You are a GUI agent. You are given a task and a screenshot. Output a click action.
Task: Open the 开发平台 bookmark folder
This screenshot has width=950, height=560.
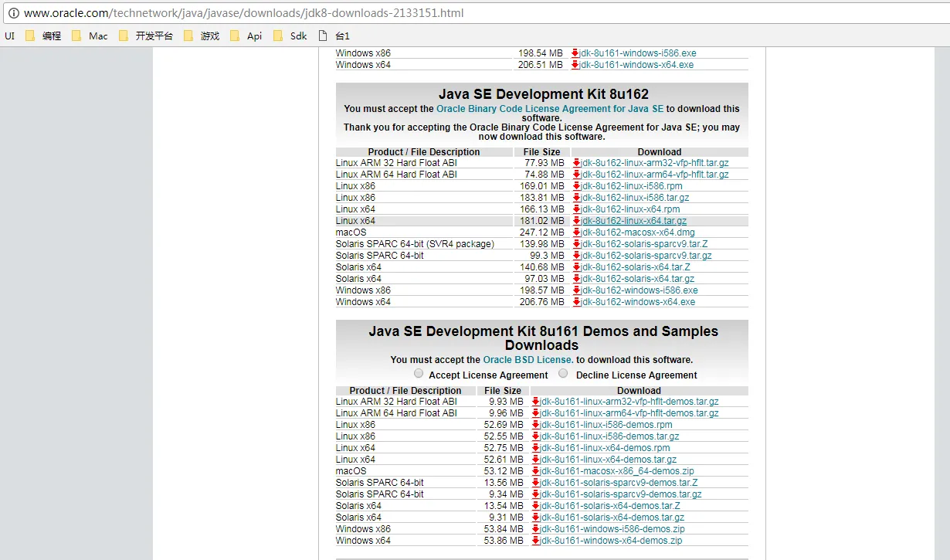tap(146, 36)
